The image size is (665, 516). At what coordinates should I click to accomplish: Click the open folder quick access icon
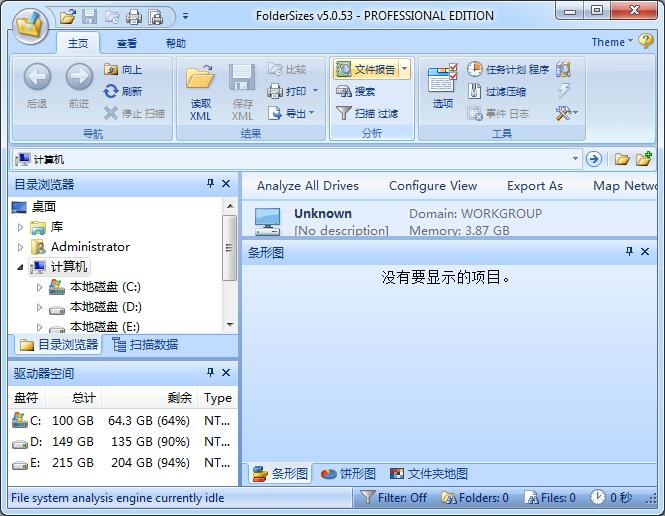68,17
